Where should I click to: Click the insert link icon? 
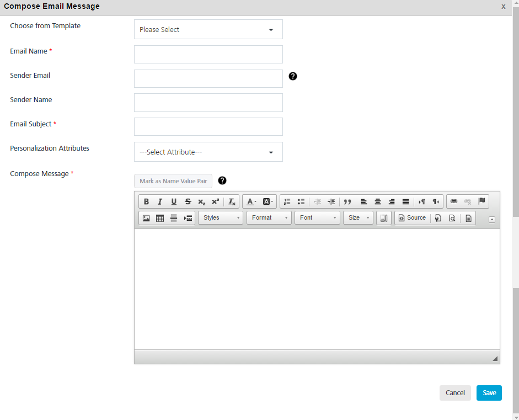coord(454,201)
